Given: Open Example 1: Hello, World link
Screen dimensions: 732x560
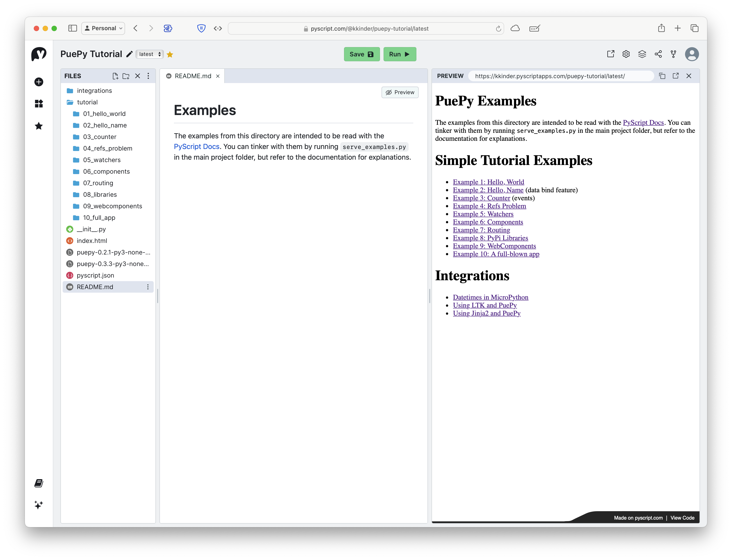Looking at the screenshot, I should coord(488,182).
